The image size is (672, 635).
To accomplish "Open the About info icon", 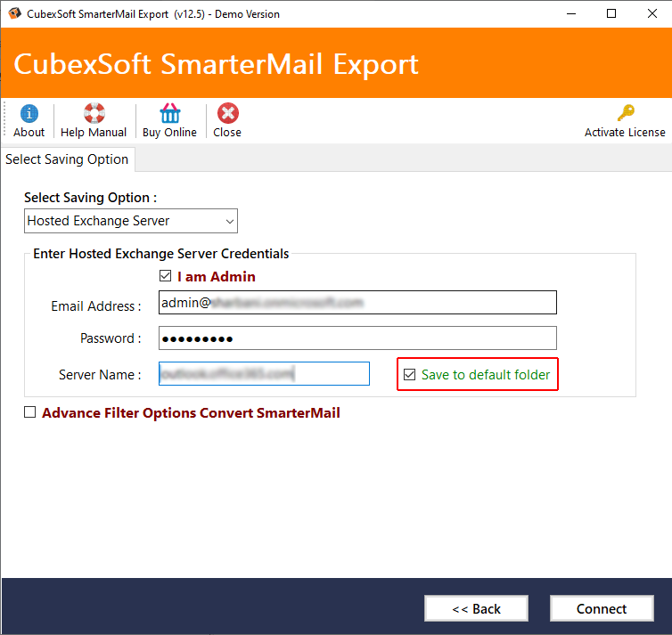I will (29, 113).
